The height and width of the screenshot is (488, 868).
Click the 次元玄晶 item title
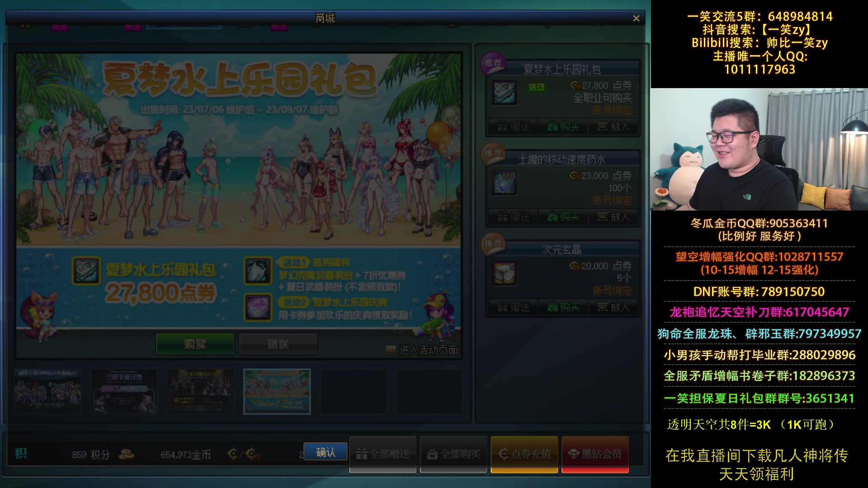(x=562, y=250)
